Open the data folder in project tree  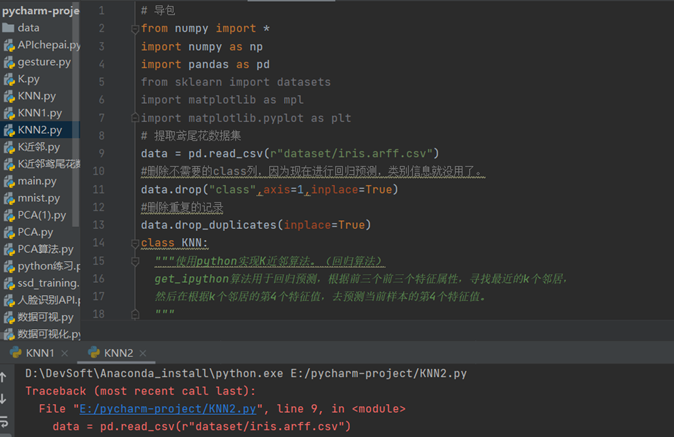coord(28,28)
